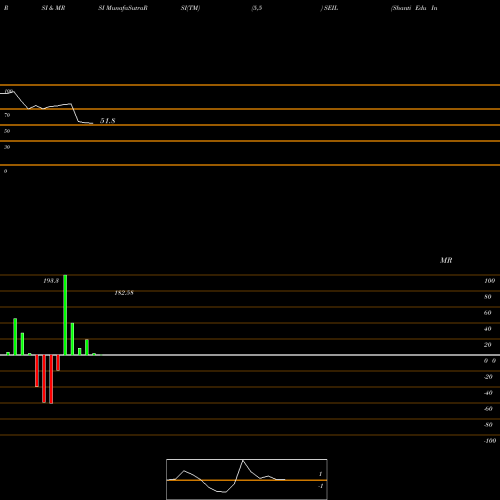Click the RSI 70 level label

[7, 115]
